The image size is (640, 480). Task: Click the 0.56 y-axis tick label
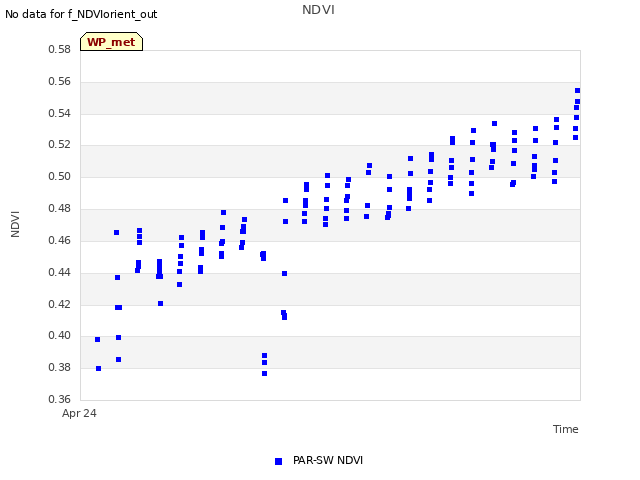(59, 81)
